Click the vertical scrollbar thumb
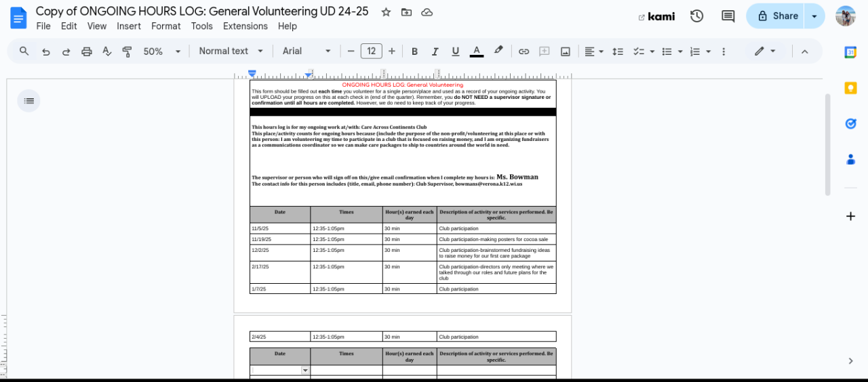Screen dimensions: 868x382 (827, 144)
